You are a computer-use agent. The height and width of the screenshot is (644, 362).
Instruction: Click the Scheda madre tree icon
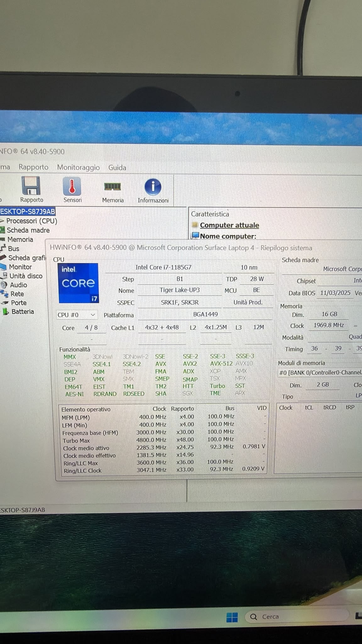tap(3, 230)
